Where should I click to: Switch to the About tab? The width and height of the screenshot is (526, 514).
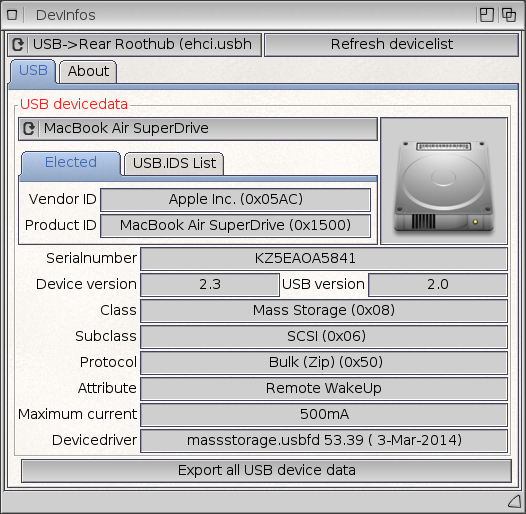88,71
